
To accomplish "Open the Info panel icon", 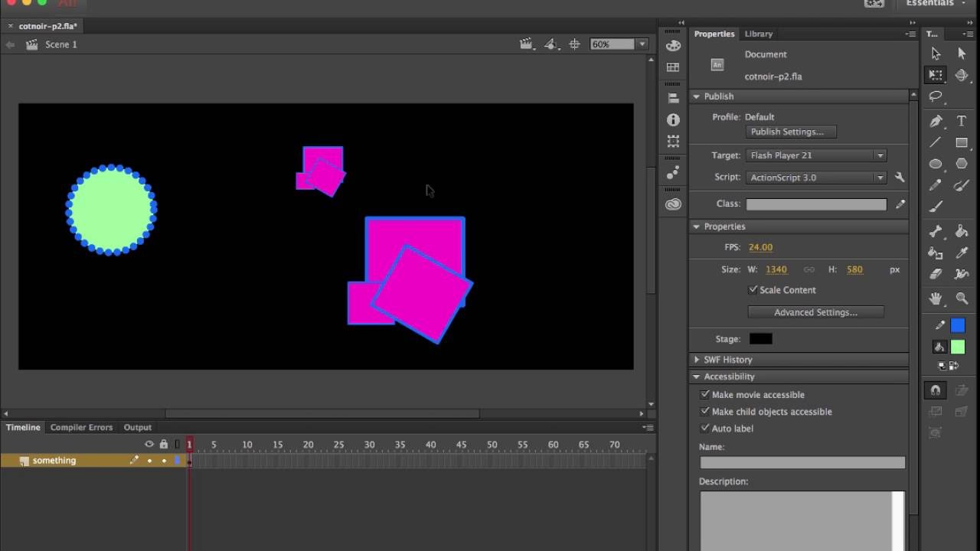I will 673,120.
